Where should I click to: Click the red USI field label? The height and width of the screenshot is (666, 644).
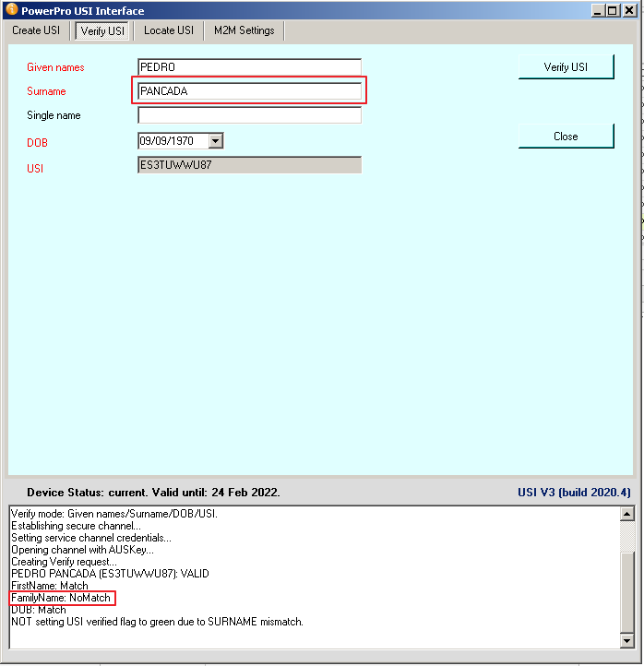(35, 169)
